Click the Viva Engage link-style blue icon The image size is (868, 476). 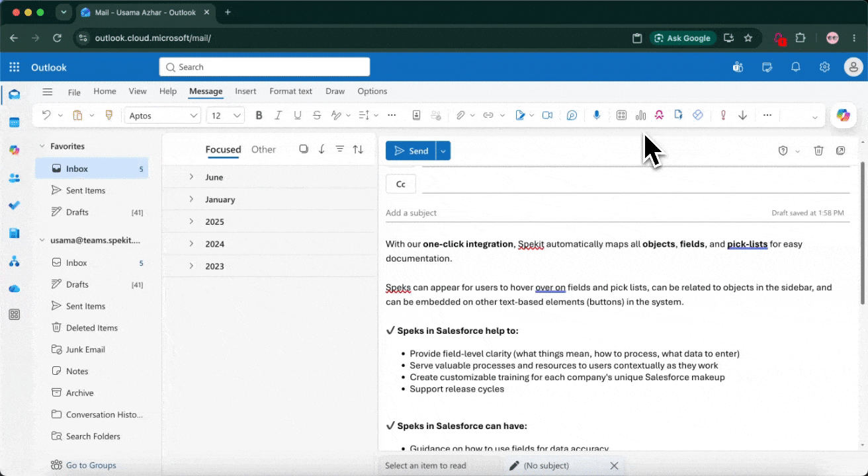[x=697, y=116]
